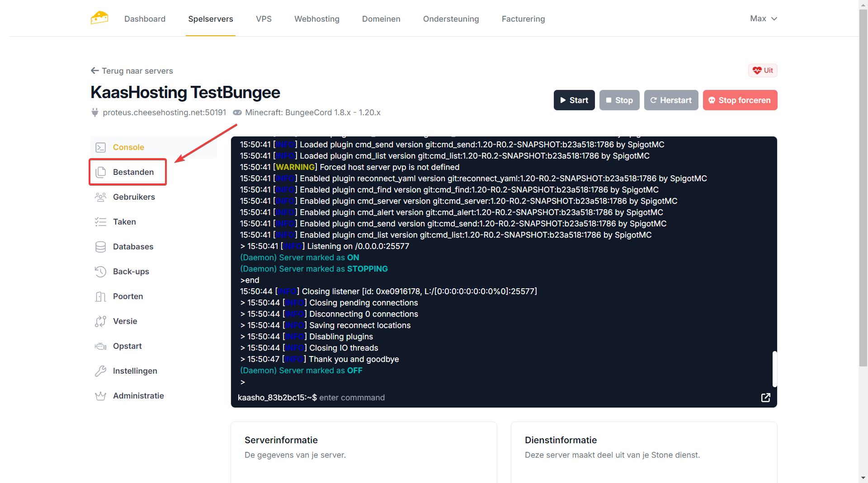Screen dimensions: 868x483
Task: Expand the Max account dropdown
Action: 763,19
